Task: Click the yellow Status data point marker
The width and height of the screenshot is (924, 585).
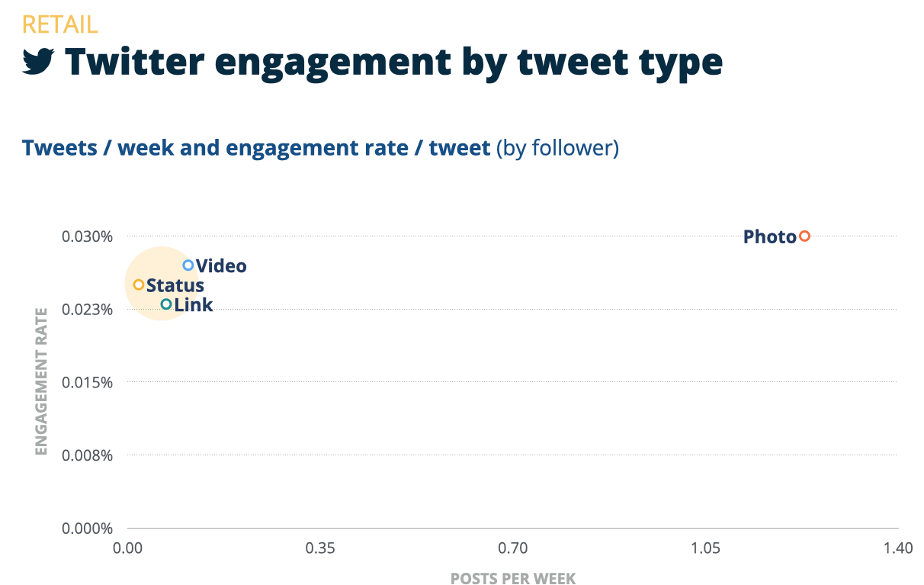Action: [139, 284]
